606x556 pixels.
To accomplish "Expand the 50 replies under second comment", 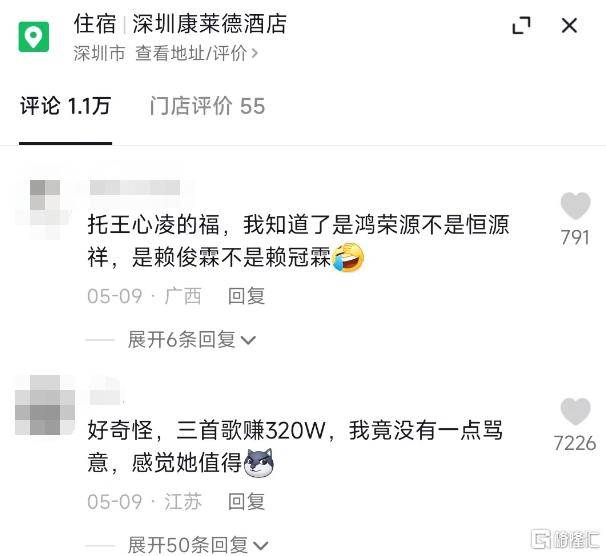I will pyautogui.click(x=198, y=545).
